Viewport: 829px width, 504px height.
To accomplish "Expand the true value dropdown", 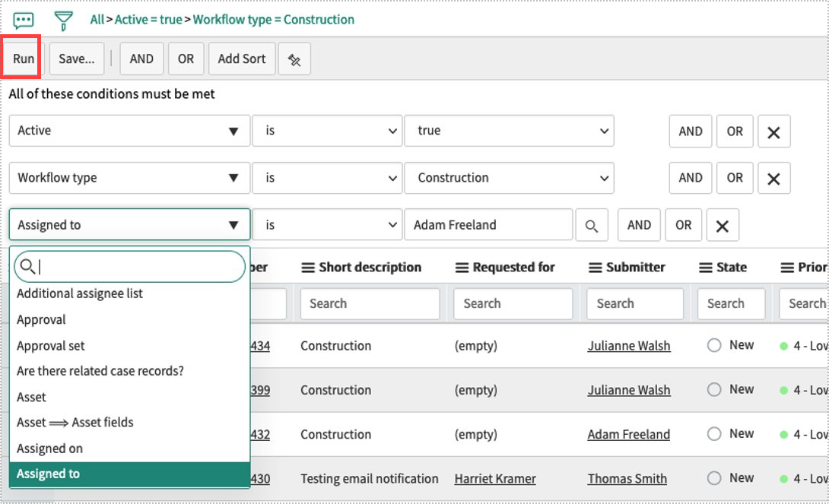I will coord(509,131).
